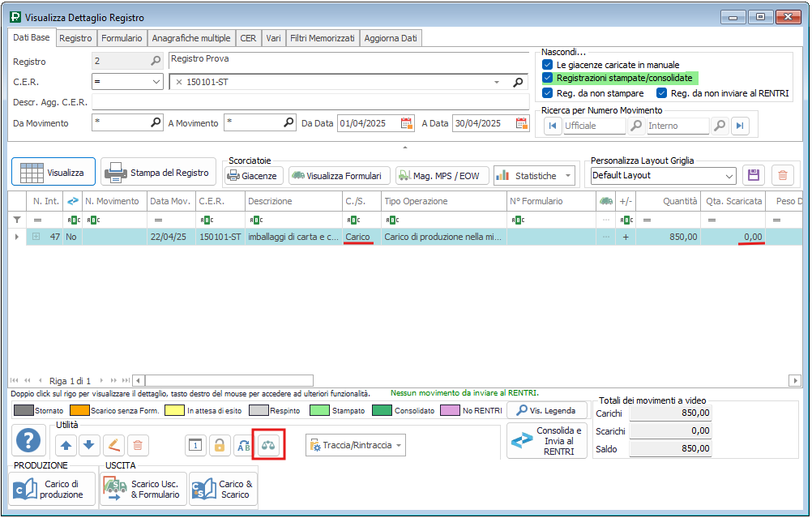
Task: Save the grid layout with floppy icon
Action: pos(754,175)
